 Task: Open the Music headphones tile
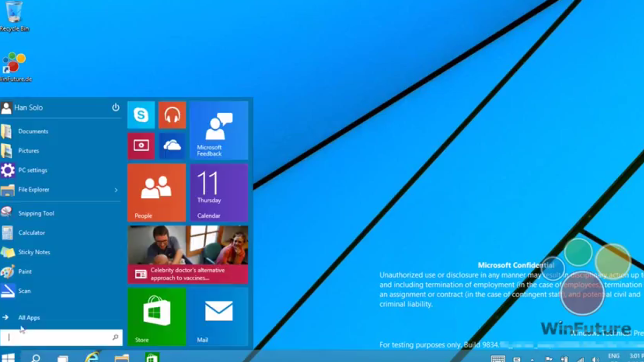(172, 115)
